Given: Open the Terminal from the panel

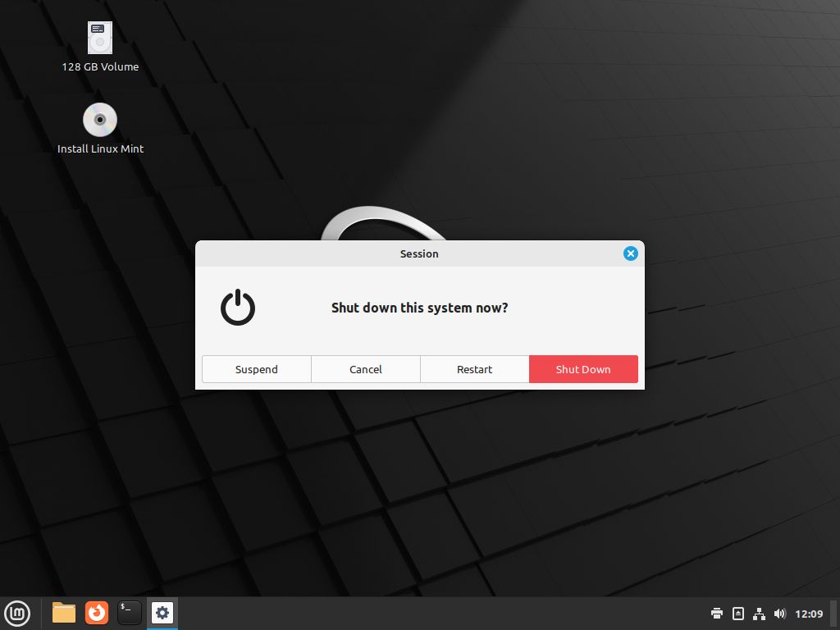Looking at the screenshot, I should (x=130, y=613).
